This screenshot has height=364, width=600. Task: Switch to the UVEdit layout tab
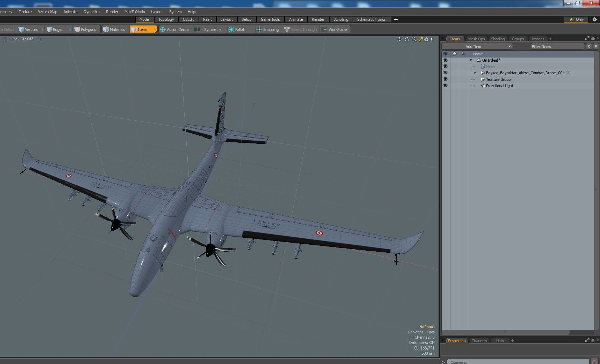[x=188, y=19]
